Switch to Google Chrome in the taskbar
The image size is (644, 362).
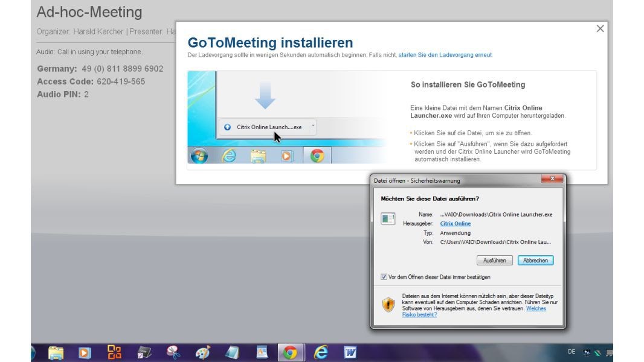coord(291,352)
